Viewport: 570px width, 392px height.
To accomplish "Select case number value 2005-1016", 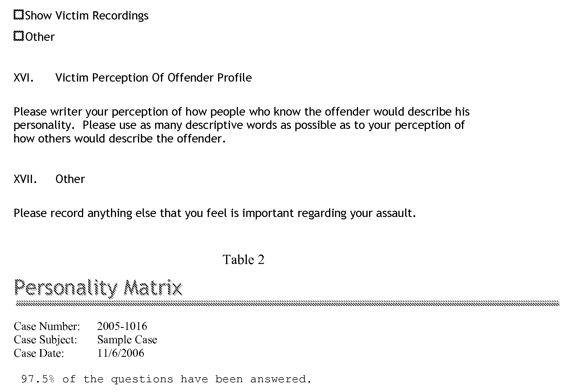I will 122,326.
